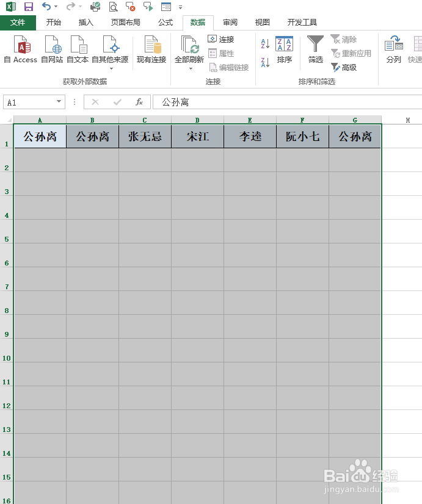Click the From Text (自文本) icon

point(78,49)
